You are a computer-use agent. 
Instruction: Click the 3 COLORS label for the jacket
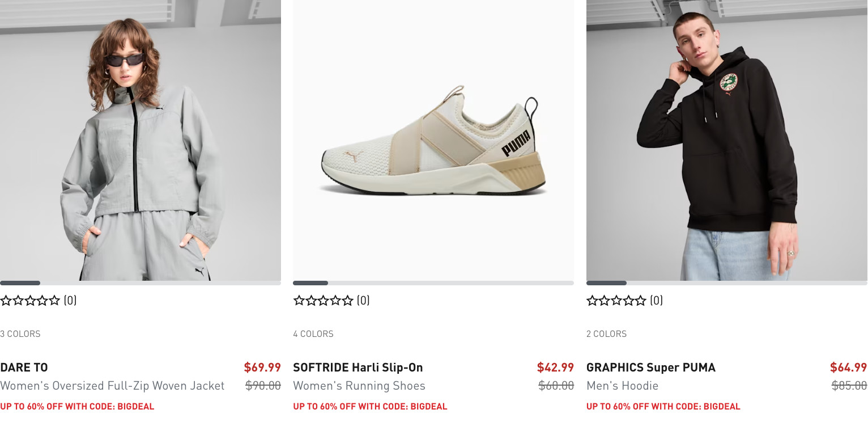tap(20, 334)
